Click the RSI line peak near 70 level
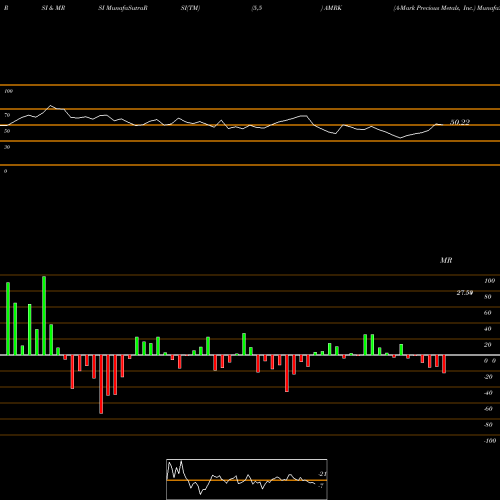Image resolution: width=500 pixels, height=500 pixels. point(51,106)
